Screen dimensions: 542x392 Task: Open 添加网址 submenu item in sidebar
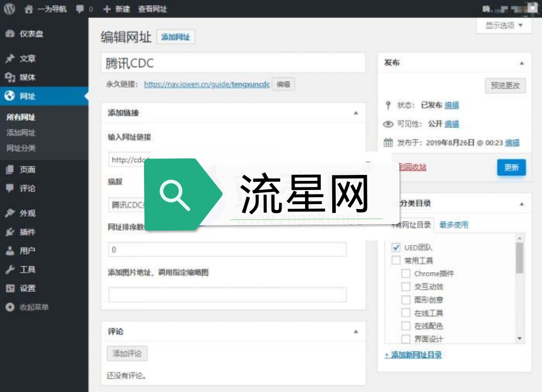coord(21,133)
